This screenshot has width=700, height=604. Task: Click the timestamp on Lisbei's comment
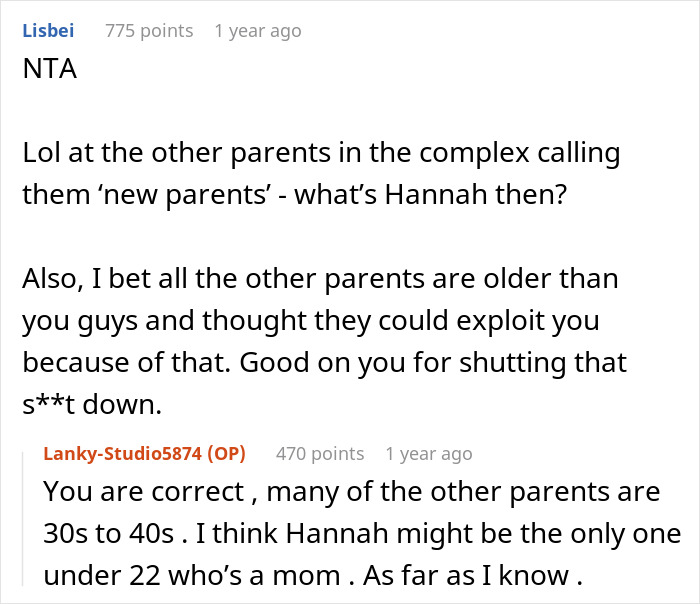coord(257,31)
